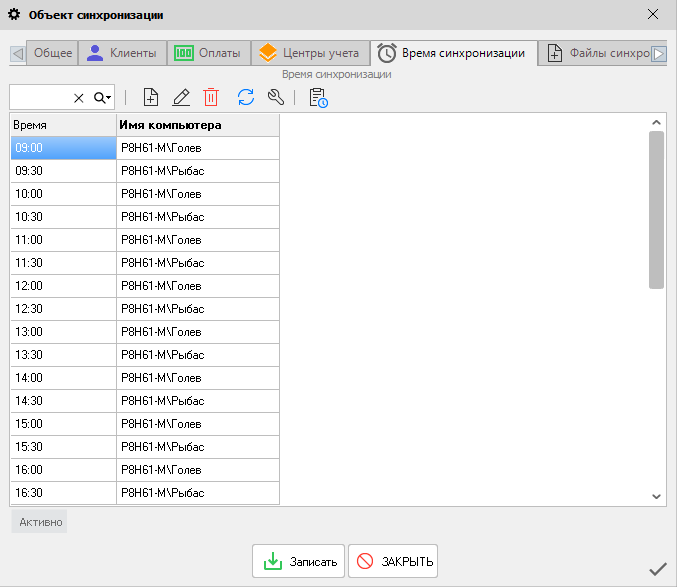This screenshot has height=587, width=677.
Task: Expand the search magnifier dropdown
Action: pyautogui.click(x=103, y=98)
